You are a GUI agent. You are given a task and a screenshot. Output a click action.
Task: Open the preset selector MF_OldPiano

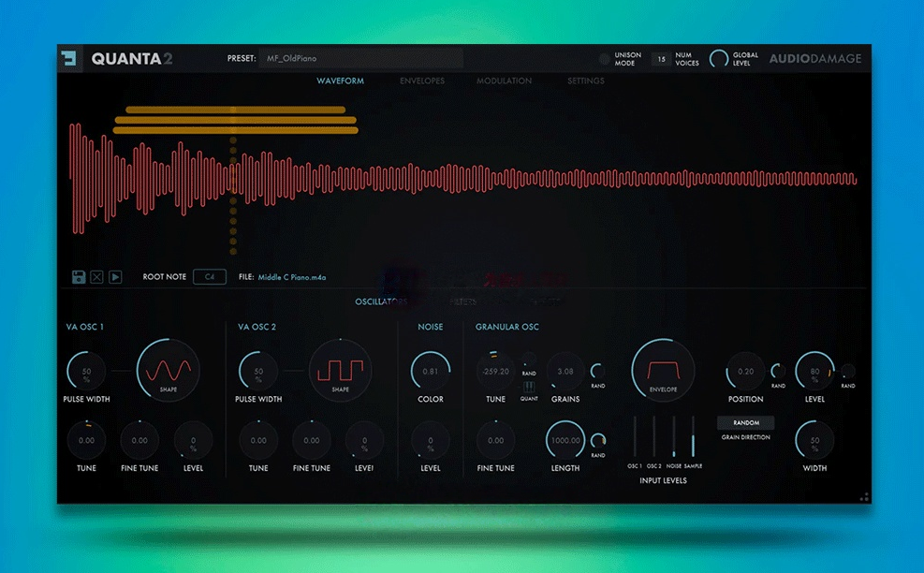(x=360, y=58)
